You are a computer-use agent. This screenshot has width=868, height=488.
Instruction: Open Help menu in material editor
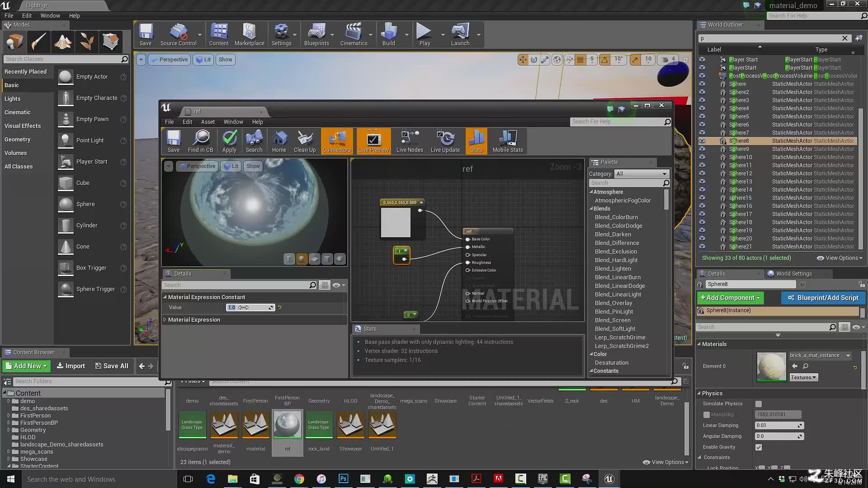point(257,122)
